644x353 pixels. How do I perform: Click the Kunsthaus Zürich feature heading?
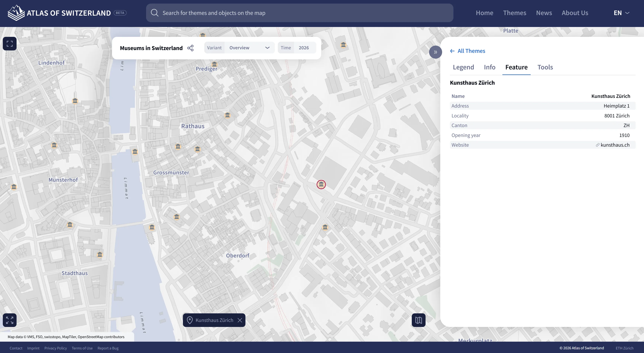[472, 83]
